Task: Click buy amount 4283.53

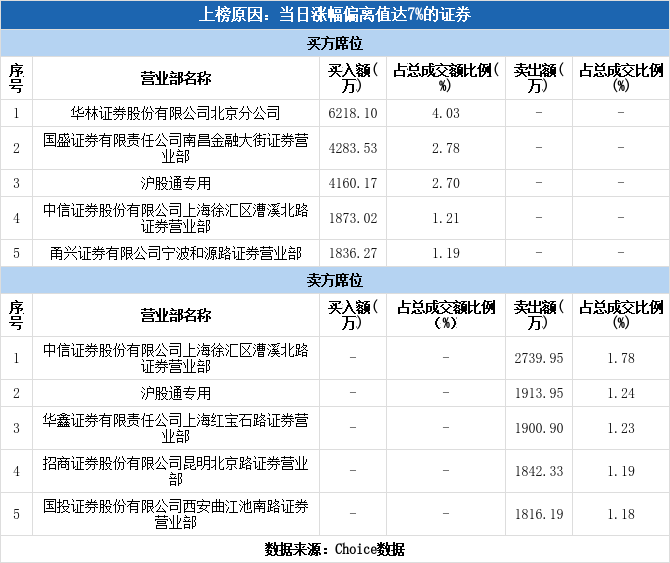Action: point(353,148)
